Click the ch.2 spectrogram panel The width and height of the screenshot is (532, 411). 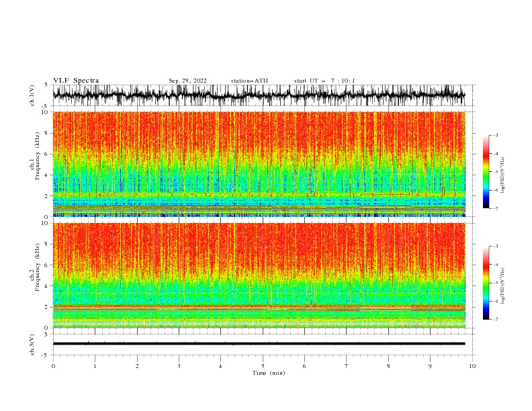pyautogui.click(x=259, y=275)
